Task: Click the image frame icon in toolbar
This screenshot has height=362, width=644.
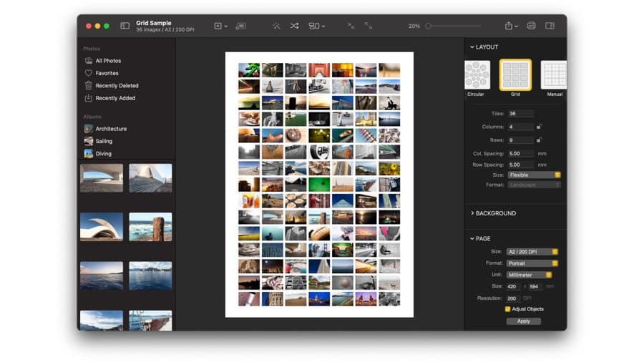Action: click(x=240, y=26)
